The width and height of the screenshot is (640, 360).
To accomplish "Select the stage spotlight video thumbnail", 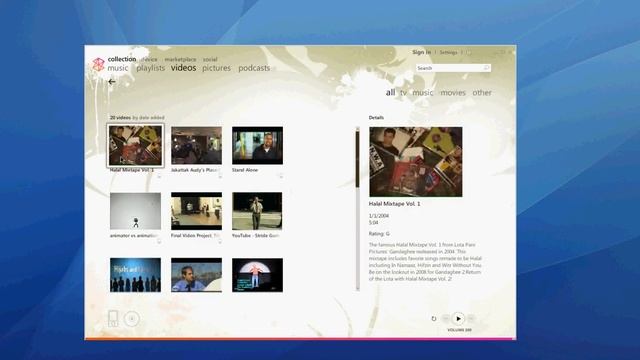I will 257,275.
